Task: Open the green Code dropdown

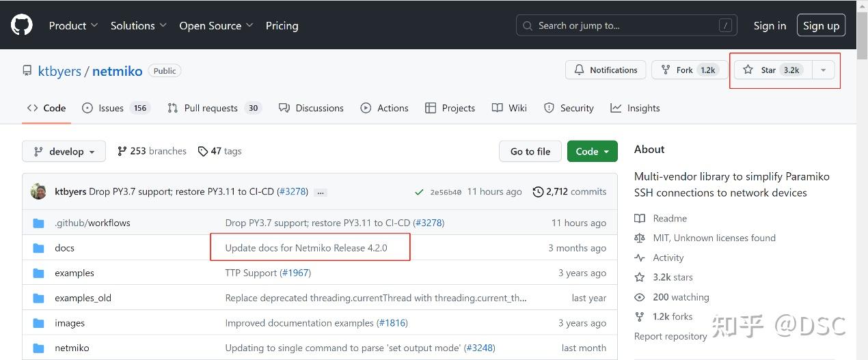Action: click(x=592, y=152)
